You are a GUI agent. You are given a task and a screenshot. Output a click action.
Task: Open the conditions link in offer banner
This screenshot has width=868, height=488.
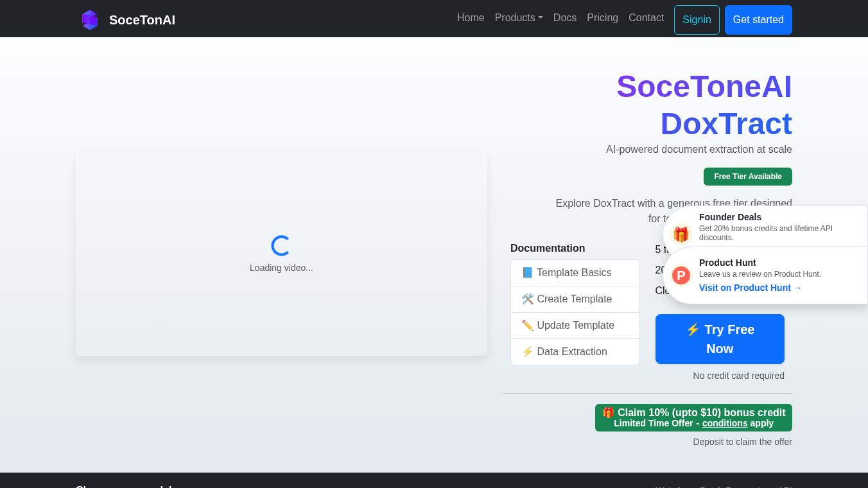(725, 423)
